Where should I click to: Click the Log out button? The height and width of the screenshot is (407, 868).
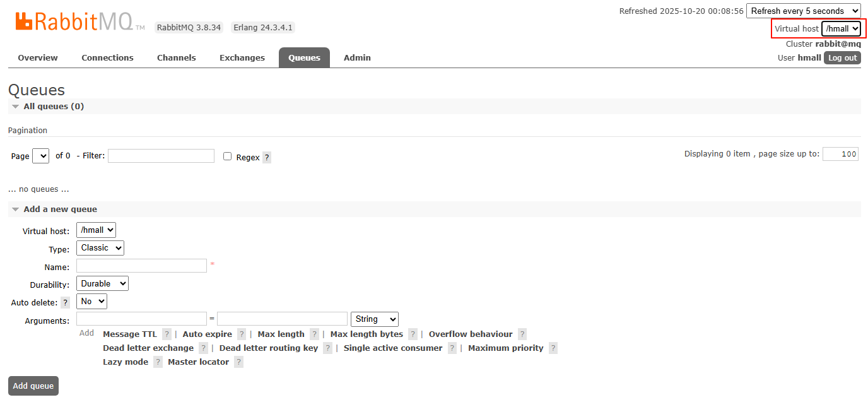tap(842, 57)
